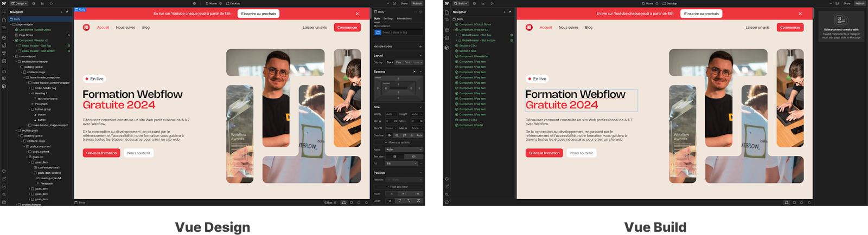Click Accueil link in Design canvas

[103, 27]
